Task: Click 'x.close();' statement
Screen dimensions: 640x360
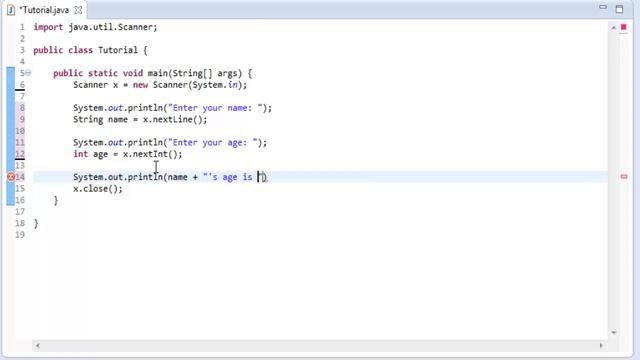Action: 98,189
